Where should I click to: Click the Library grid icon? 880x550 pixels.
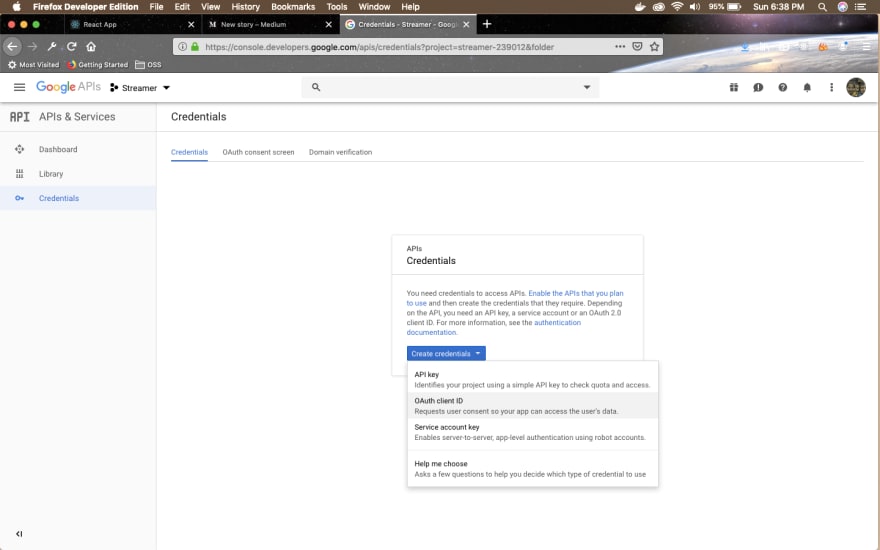click(20, 174)
